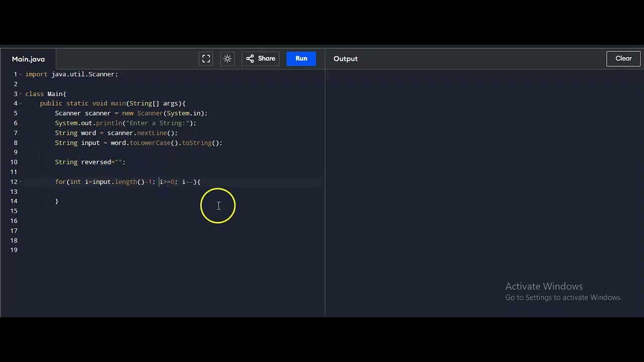Click the 'String word = scanner.nextLine()' line
The height and width of the screenshot is (362, 644).
[116, 133]
